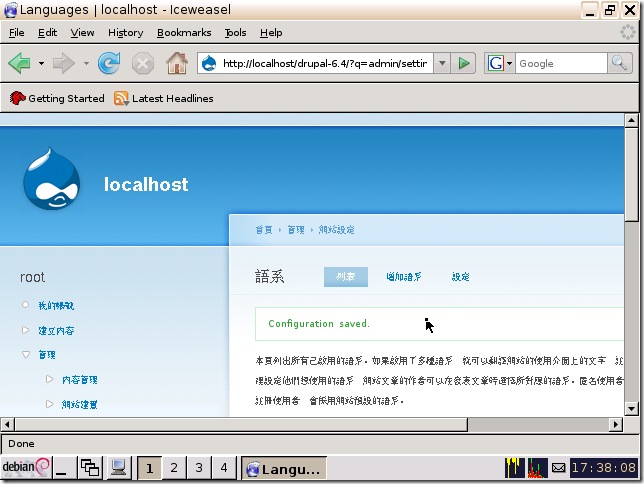
Task: Click the vertical scrollbar up arrow
Action: click(631, 120)
